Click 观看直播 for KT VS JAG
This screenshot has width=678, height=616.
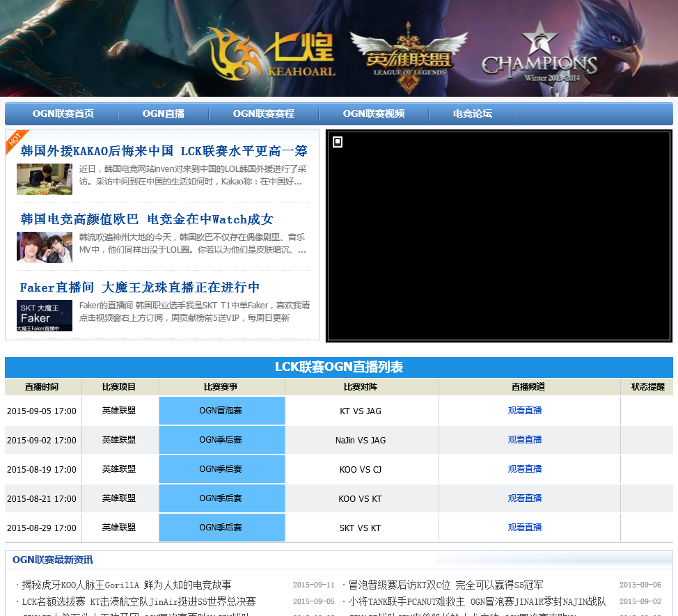click(524, 411)
